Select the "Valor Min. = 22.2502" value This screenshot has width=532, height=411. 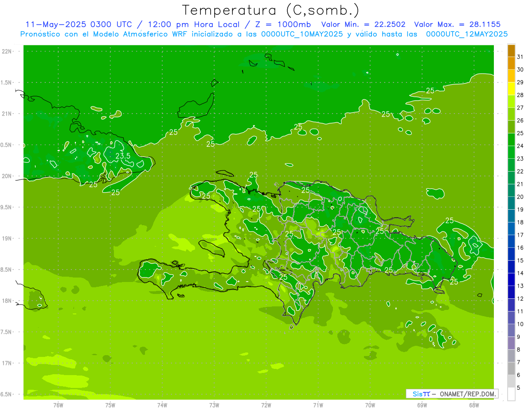(x=364, y=24)
